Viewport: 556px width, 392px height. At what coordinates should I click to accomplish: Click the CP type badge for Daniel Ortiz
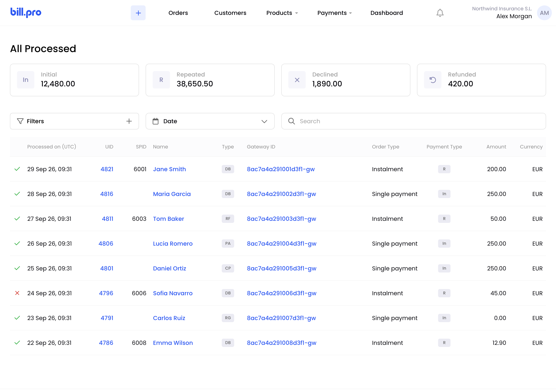pyautogui.click(x=228, y=268)
